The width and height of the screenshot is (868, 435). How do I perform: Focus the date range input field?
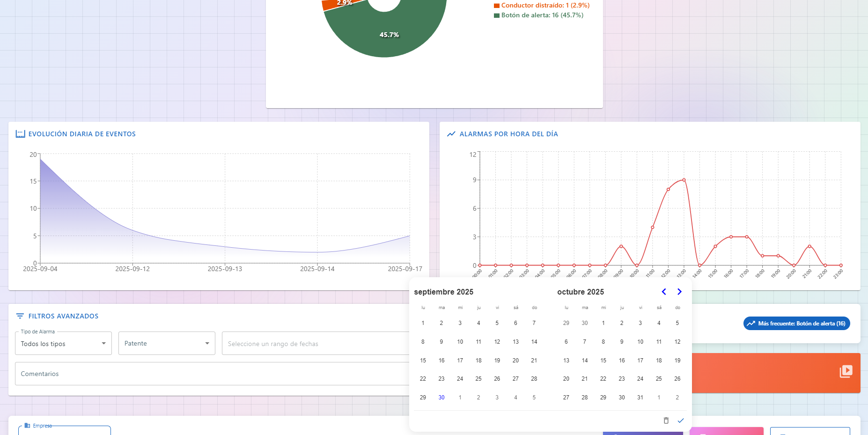click(x=314, y=344)
